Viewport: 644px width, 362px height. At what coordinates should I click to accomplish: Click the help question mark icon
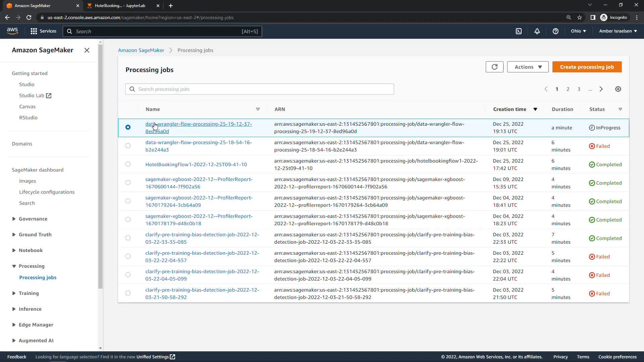tap(555, 31)
